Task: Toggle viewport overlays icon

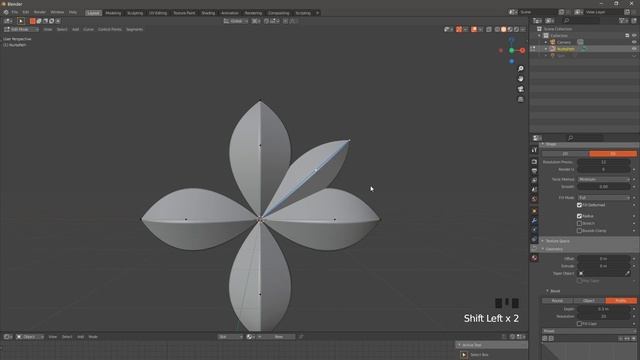Action: [x=474, y=29]
